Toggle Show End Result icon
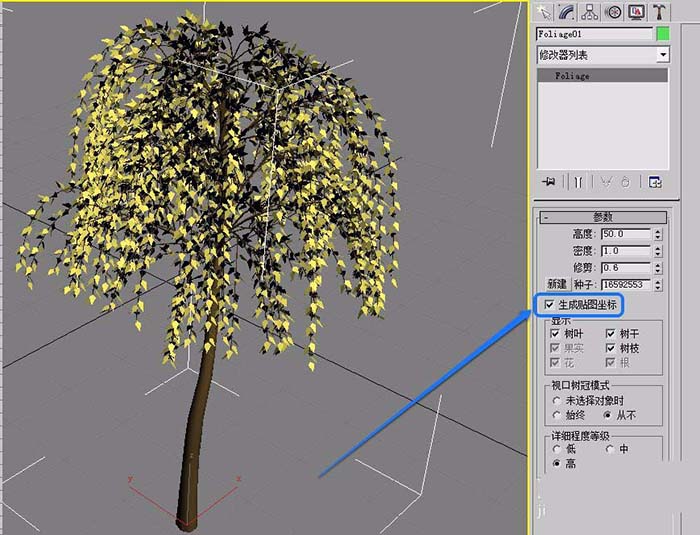 [578, 182]
